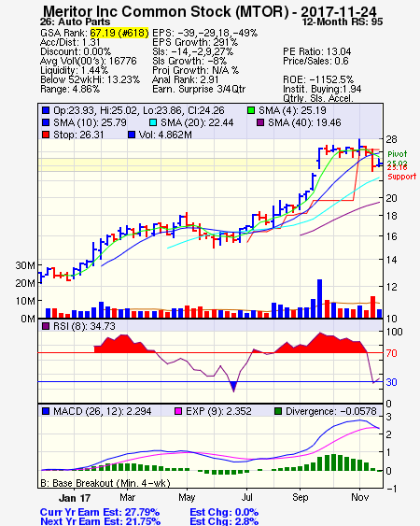Click the 'Price/Sales: 0.6' text
Image resolution: width=420 pixels, height=526 pixels.
[315, 61]
